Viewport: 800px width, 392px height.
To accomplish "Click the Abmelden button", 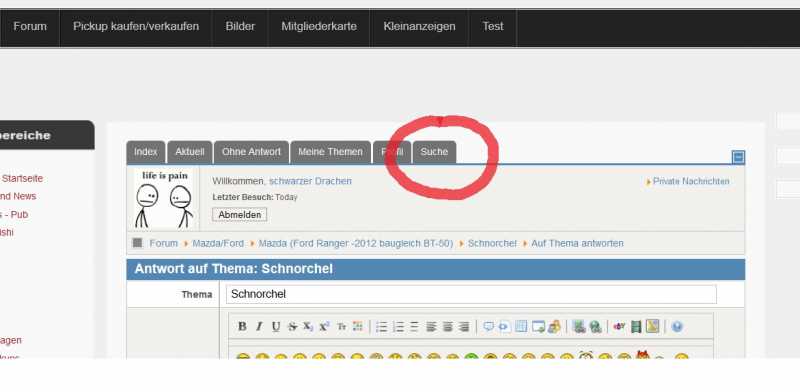I will point(240,215).
